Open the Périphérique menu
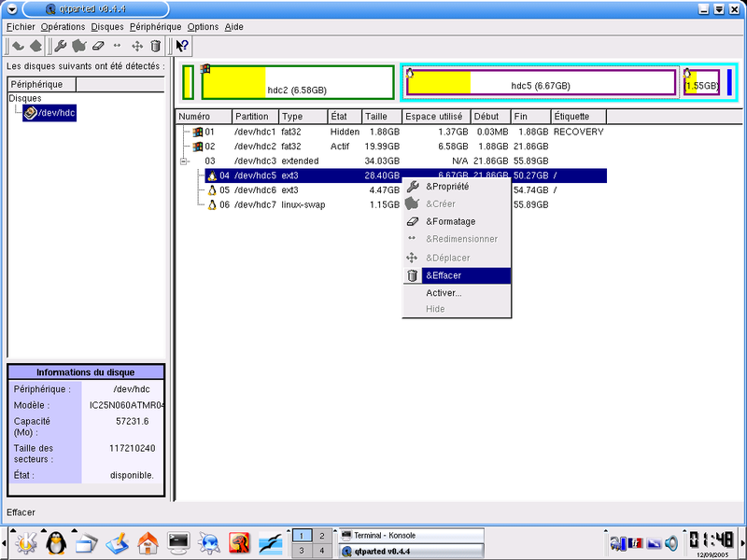The height and width of the screenshot is (560, 747). [155, 27]
